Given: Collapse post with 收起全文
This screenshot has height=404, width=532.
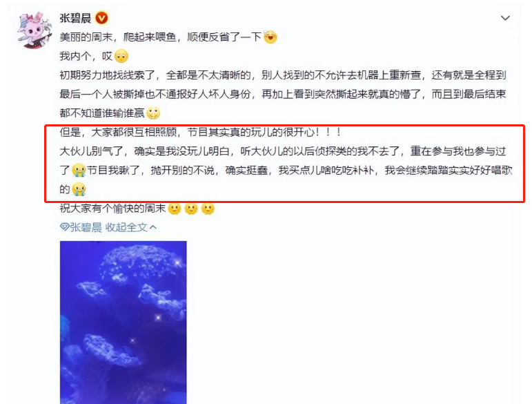Looking at the screenshot, I should coord(126,227).
